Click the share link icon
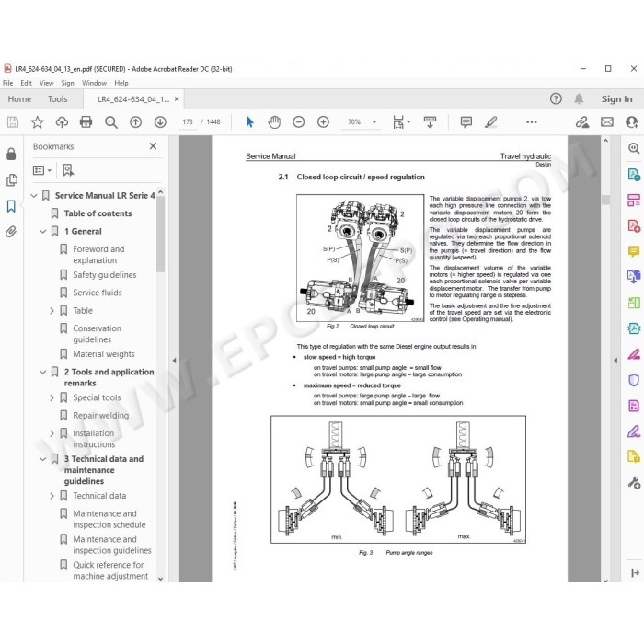The image size is (644, 644). click(x=582, y=122)
